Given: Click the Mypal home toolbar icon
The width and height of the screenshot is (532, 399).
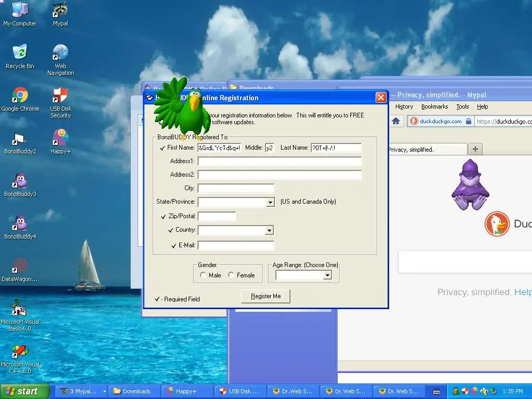Looking at the screenshot, I should point(396,121).
